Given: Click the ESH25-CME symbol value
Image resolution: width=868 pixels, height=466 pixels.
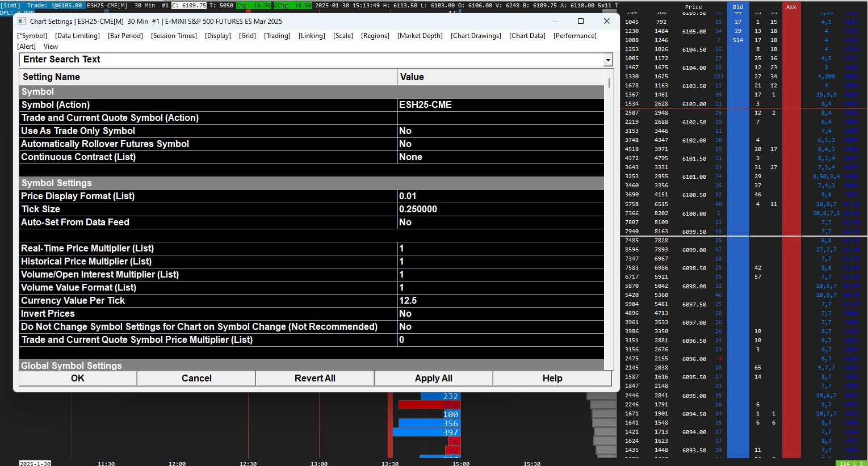Looking at the screenshot, I should coord(501,105).
